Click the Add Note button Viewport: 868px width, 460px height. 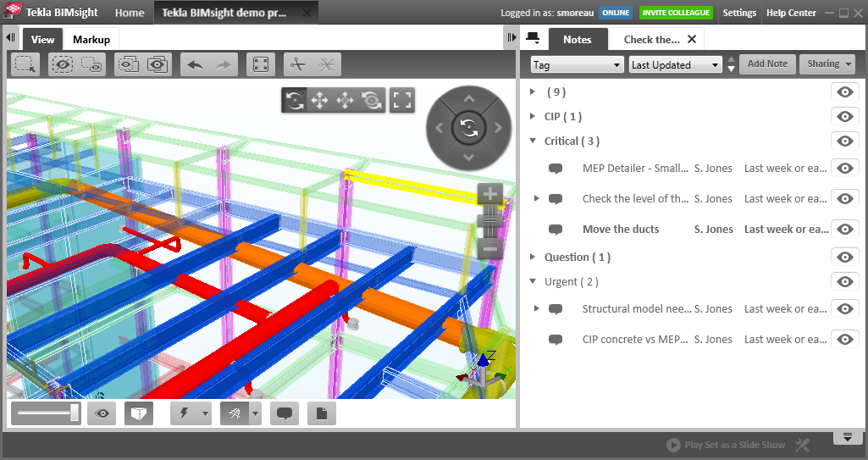(x=767, y=64)
